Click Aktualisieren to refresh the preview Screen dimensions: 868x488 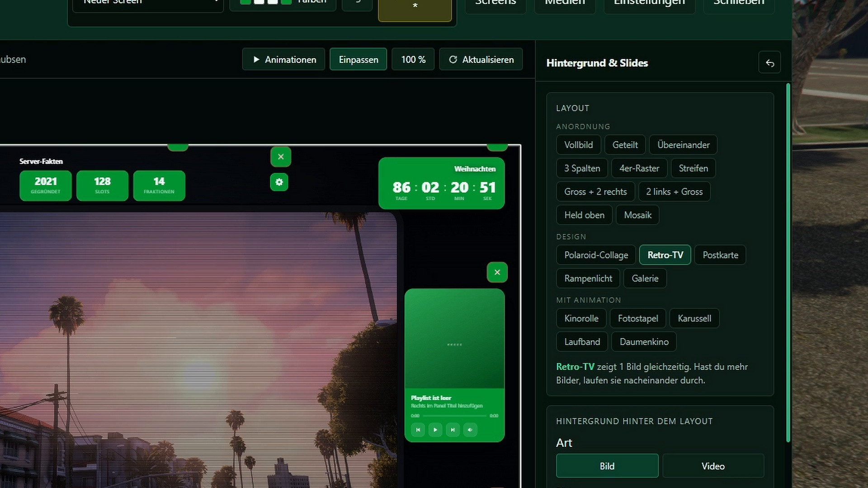point(481,59)
